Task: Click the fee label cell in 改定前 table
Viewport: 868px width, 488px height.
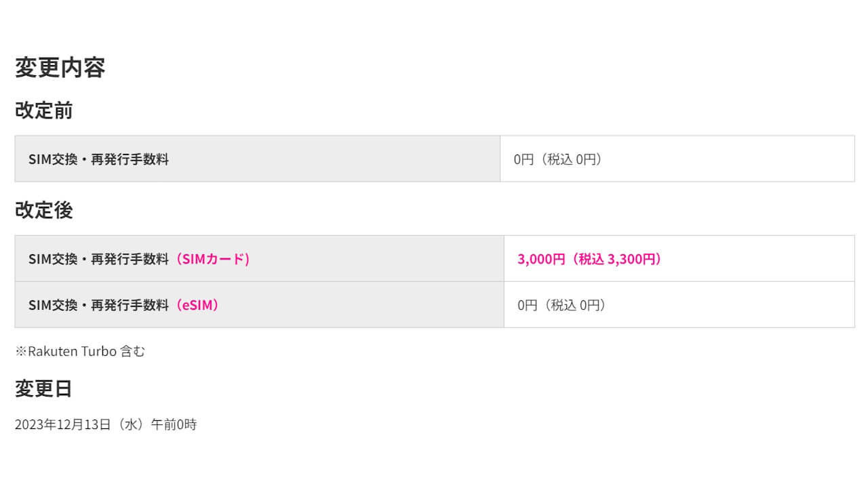Action: point(98,159)
